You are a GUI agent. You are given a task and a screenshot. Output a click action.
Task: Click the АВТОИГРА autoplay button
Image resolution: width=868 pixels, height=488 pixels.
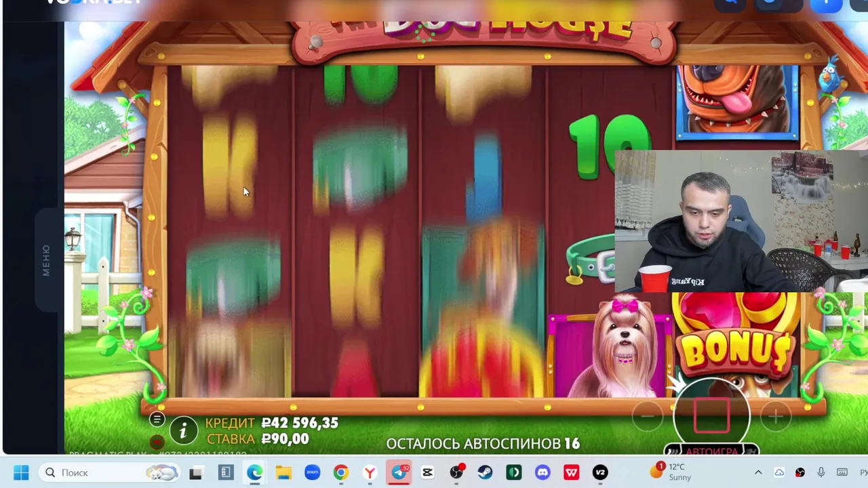click(711, 451)
